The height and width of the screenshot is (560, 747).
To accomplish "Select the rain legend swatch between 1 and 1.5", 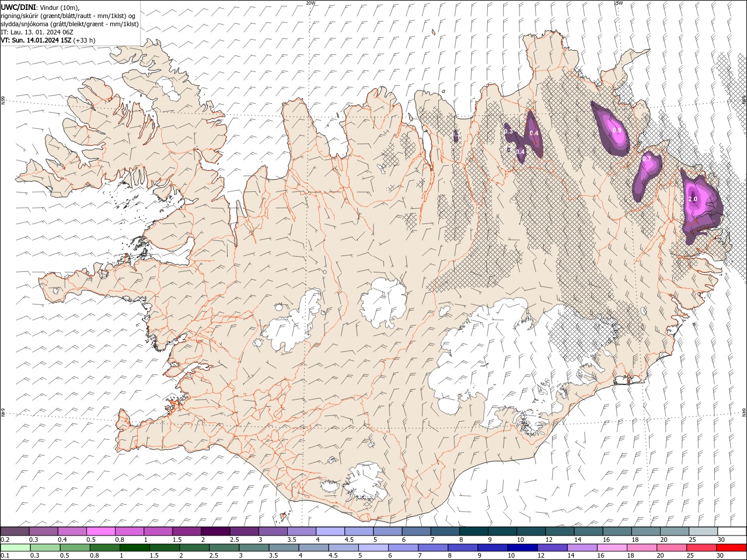I will tap(135, 548).
